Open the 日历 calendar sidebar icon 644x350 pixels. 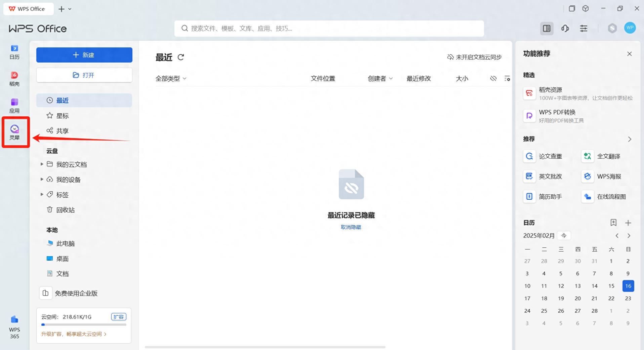[x=14, y=52]
